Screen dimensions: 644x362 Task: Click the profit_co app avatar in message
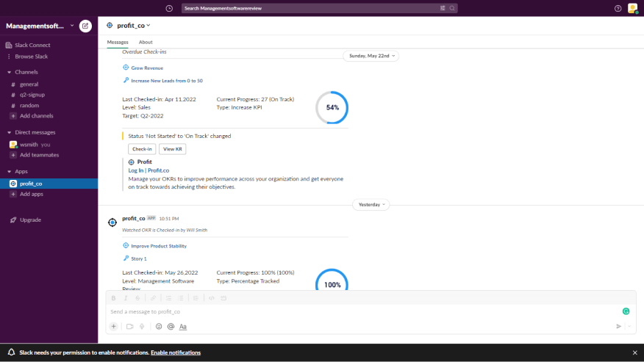click(x=112, y=222)
